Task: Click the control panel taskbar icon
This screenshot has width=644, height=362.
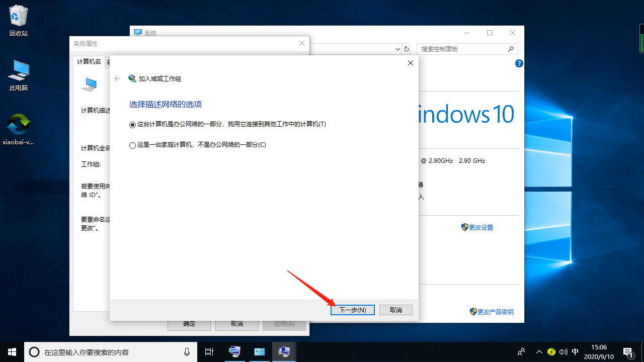Action: [x=260, y=352]
